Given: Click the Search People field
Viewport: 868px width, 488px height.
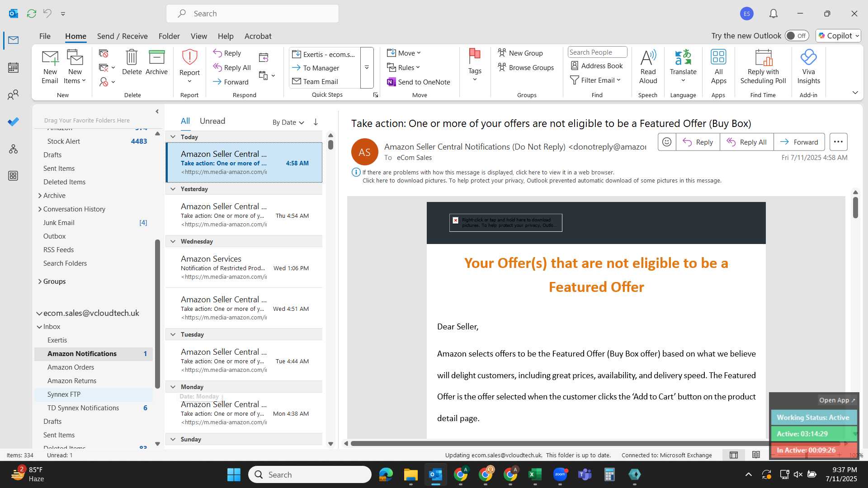Looking at the screenshot, I should coord(597,52).
